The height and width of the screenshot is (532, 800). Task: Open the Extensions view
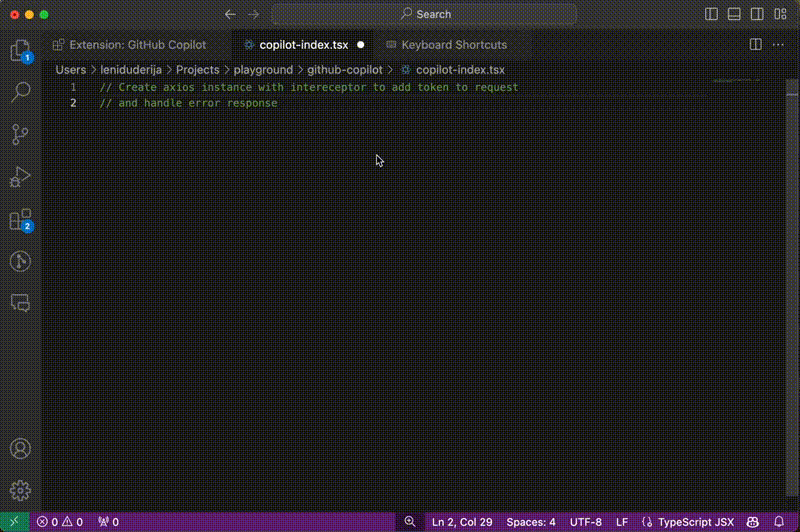[20, 220]
